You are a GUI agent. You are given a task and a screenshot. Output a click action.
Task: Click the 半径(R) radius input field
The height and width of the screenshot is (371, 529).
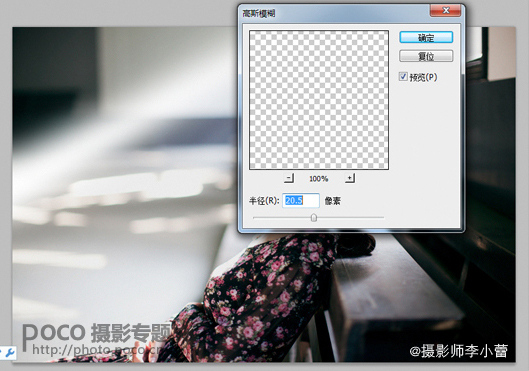301,200
